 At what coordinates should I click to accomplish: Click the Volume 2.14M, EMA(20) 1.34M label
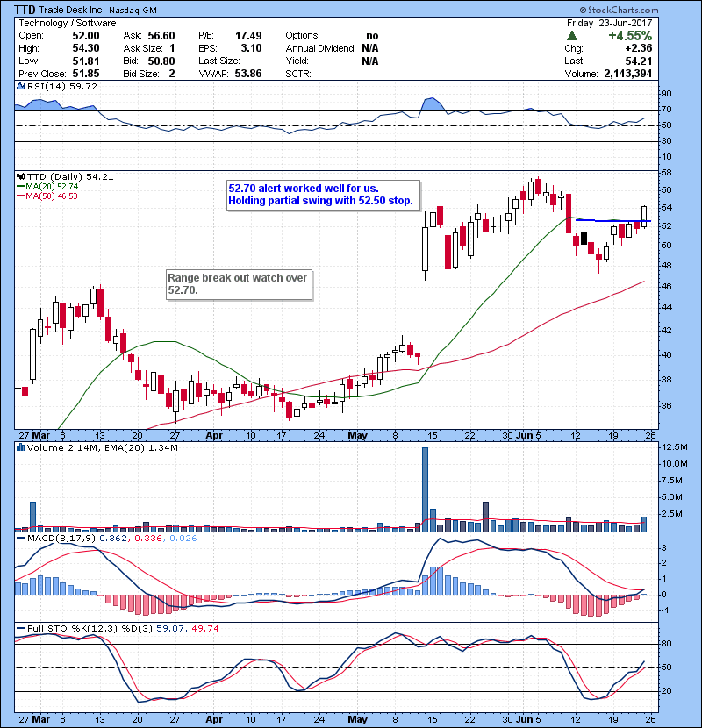[x=102, y=448]
